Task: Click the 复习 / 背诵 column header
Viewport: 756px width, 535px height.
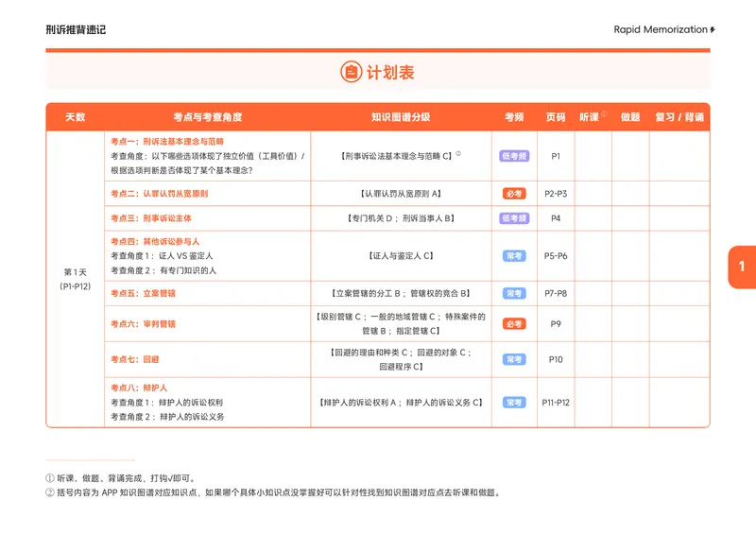Action: (x=679, y=117)
